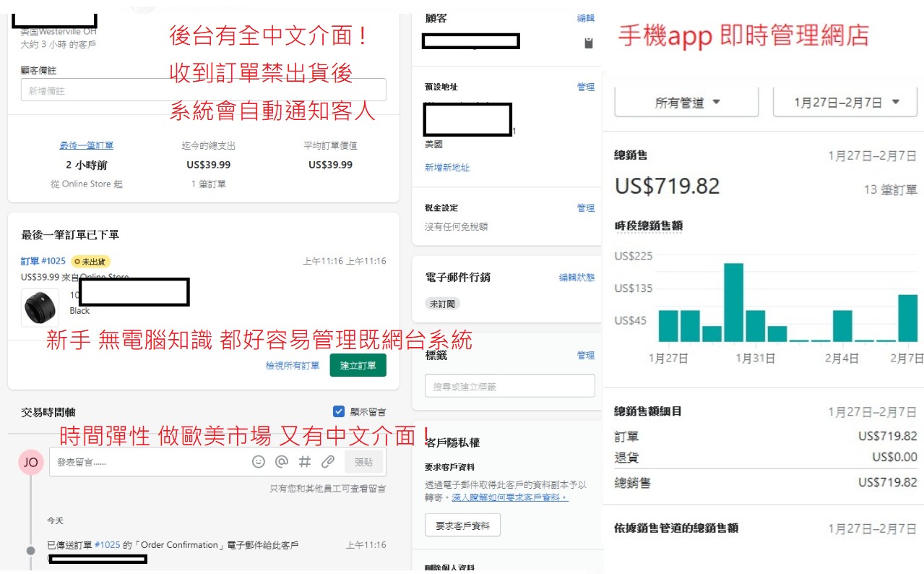The height and width of the screenshot is (574, 924).
Task: Click the emoji icon in comment box
Action: (259, 462)
